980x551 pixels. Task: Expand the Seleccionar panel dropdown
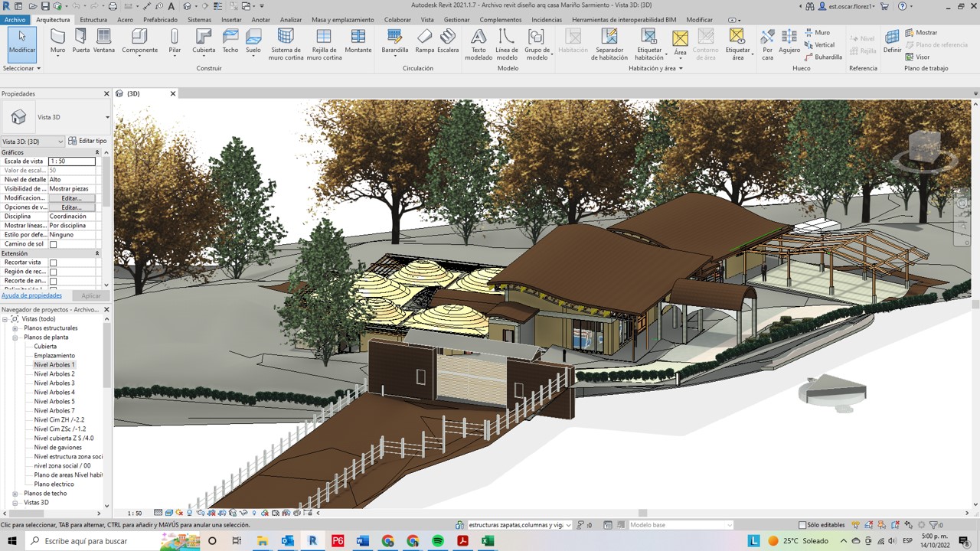(x=21, y=68)
